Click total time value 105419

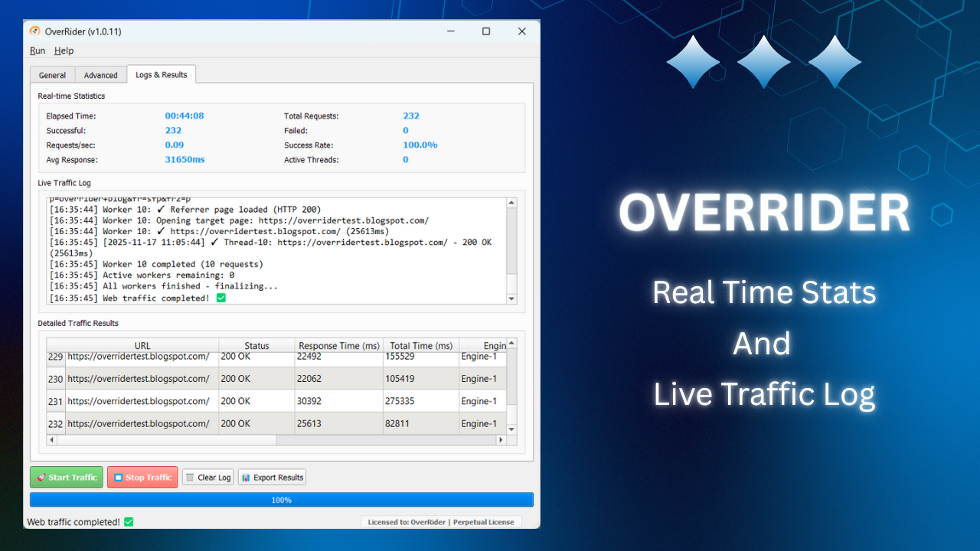point(400,379)
